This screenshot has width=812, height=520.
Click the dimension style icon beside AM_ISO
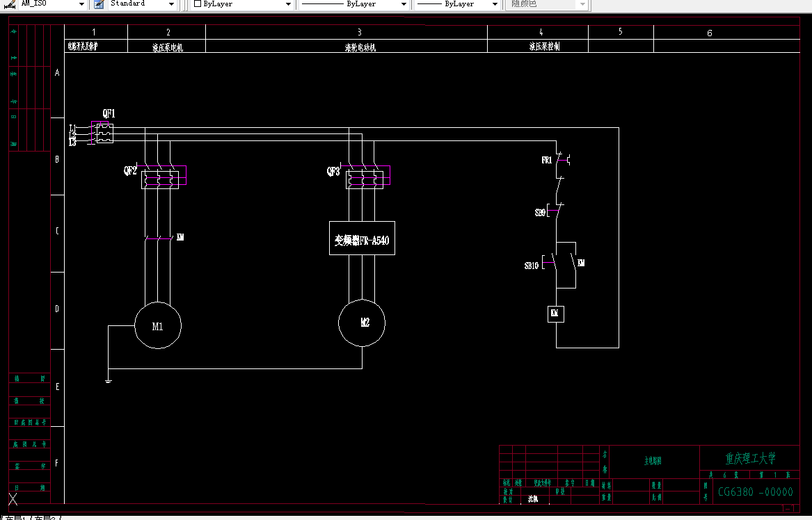coord(9,4)
